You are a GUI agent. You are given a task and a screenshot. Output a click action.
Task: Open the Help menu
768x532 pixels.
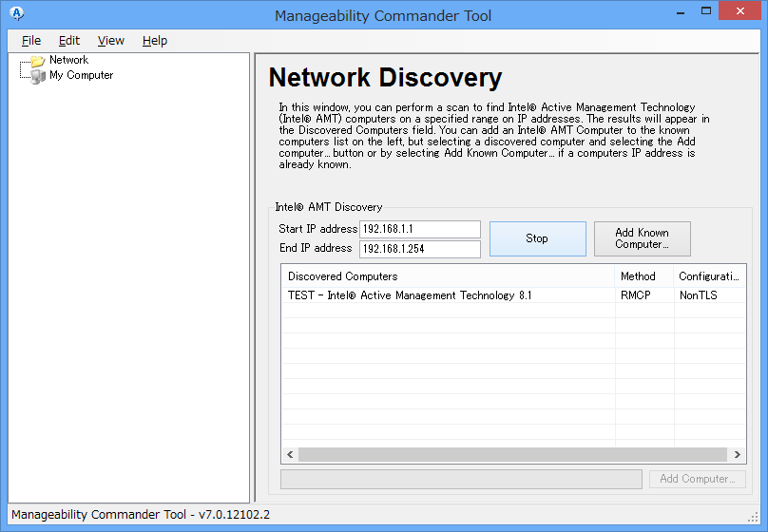point(155,41)
